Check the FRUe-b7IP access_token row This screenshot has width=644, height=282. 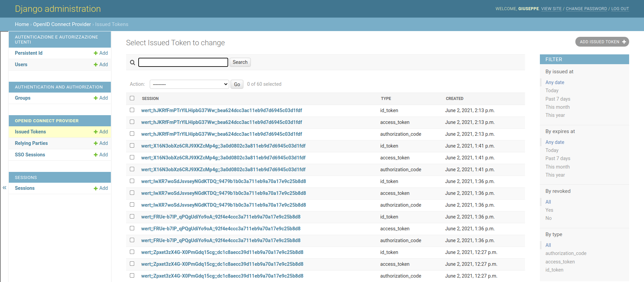pos(132,228)
